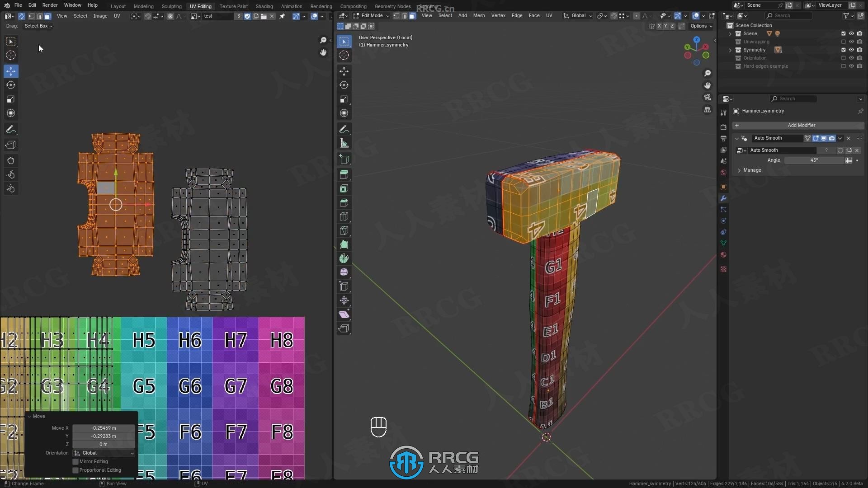Image resolution: width=868 pixels, height=488 pixels.
Task: Click Hammer_symmetry object in outliner
Action: (x=763, y=110)
